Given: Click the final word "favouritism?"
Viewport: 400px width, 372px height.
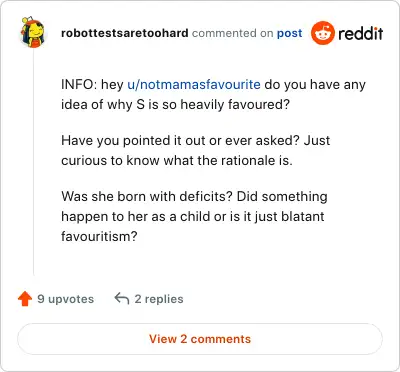Looking at the screenshot, I should [99, 236].
